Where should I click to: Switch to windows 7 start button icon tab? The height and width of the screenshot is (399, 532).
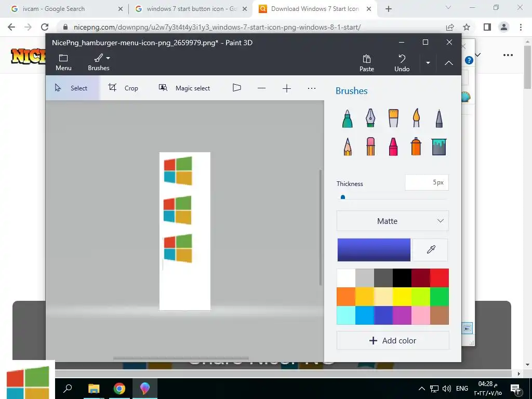pos(192,9)
